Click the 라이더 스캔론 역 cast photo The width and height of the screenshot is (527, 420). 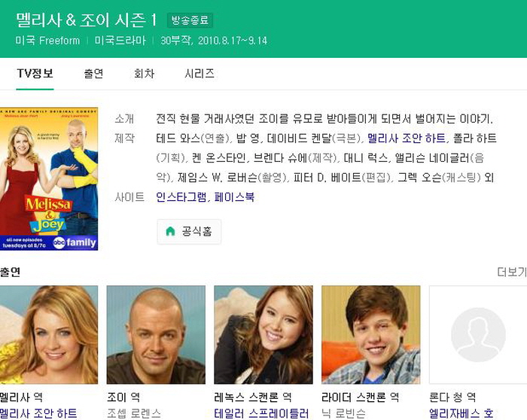371,335
